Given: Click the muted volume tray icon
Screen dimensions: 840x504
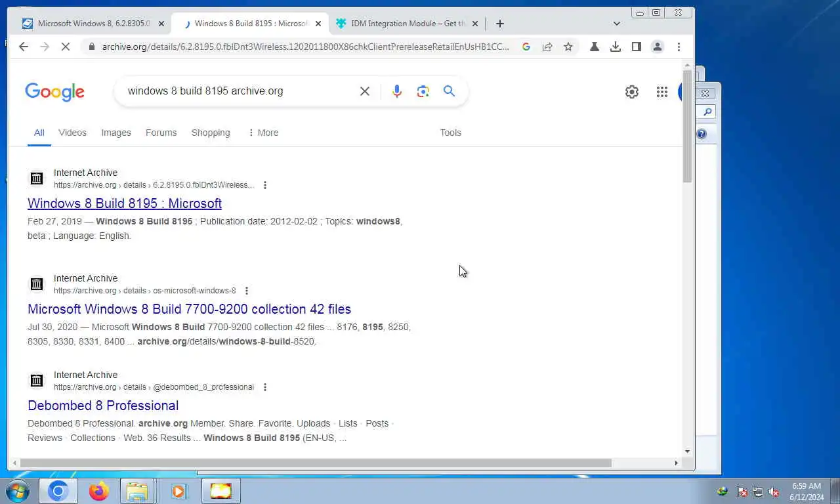Looking at the screenshot, I should click(x=774, y=491).
